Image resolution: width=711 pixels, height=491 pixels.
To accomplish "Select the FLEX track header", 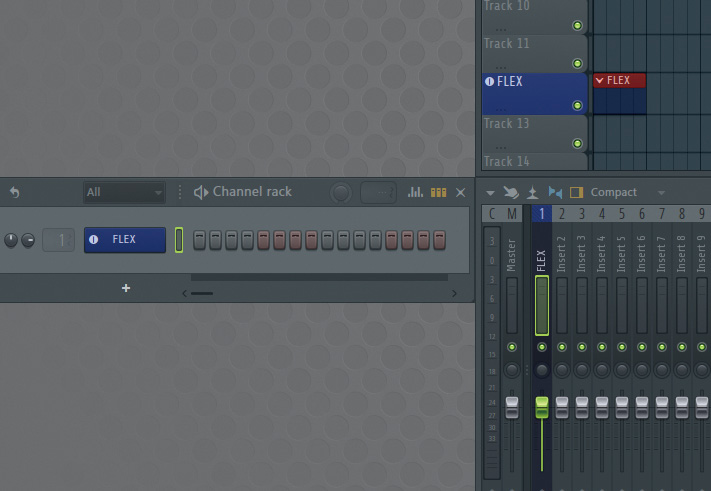I will click(x=535, y=94).
